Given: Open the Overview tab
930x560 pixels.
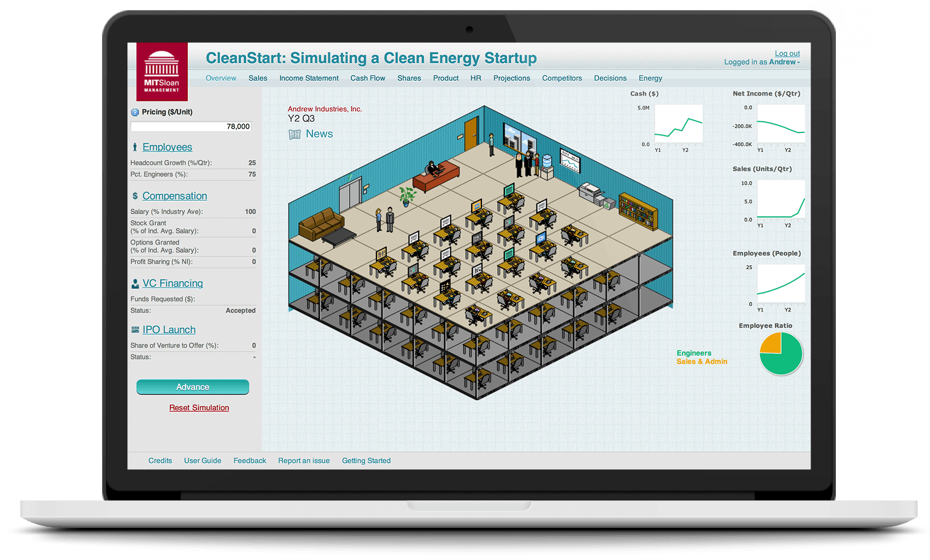Looking at the screenshot, I should coord(221,78).
